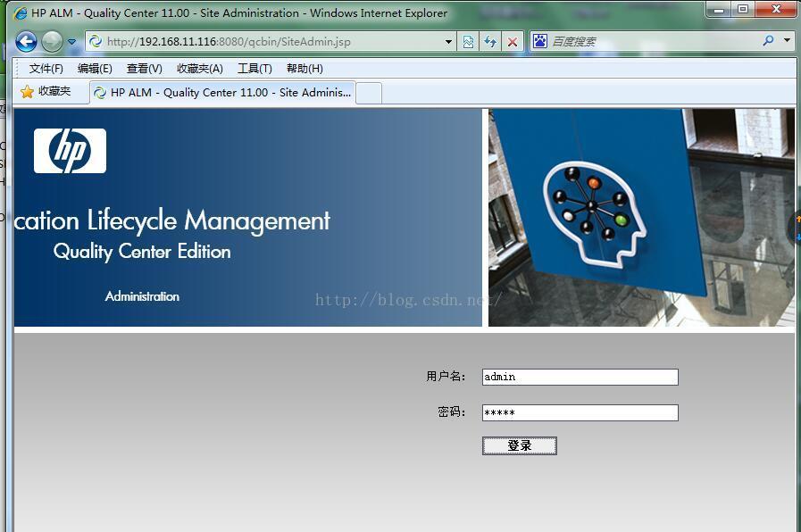Click the Internet Explorer title bar icon

pyautogui.click(x=21, y=13)
